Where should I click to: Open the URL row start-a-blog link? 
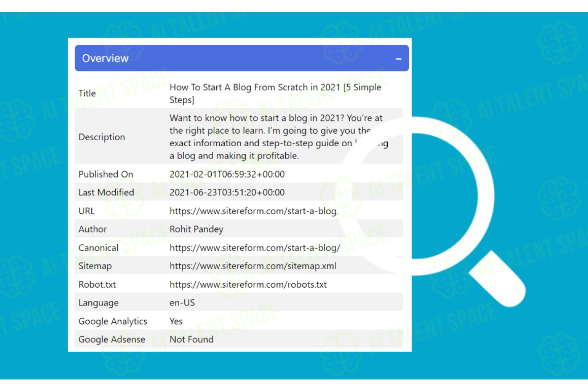pyautogui.click(x=254, y=211)
